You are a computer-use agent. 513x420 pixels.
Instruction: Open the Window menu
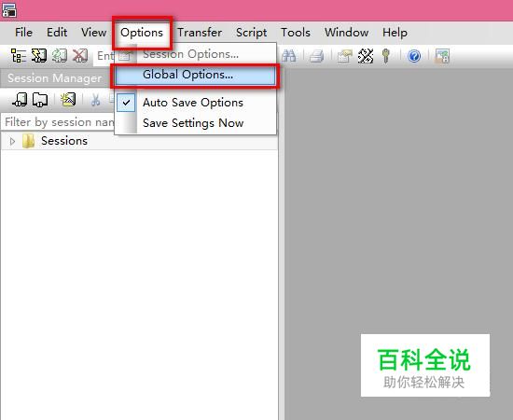coord(346,33)
